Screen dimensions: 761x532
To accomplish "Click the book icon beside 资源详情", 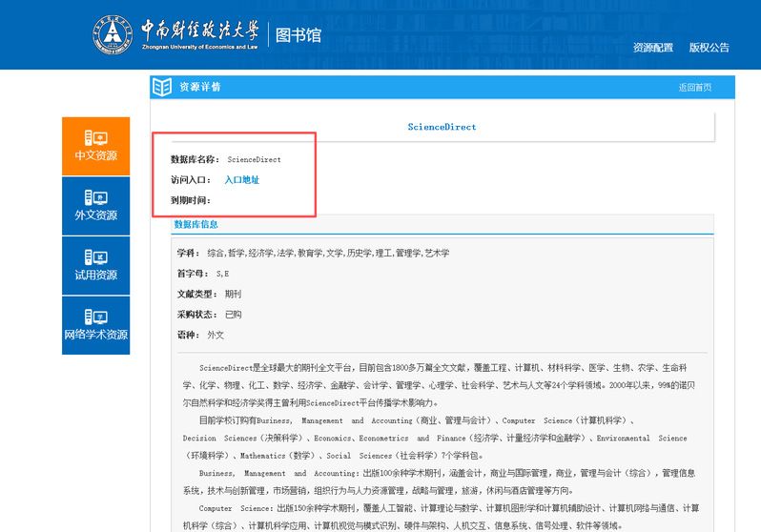I will tap(162, 87).
